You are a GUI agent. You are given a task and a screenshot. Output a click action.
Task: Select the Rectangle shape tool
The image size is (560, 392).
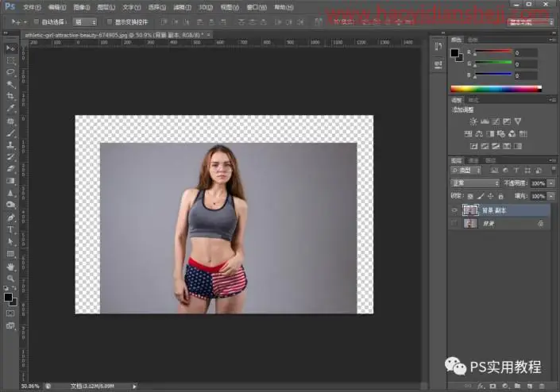coord(10,254)
